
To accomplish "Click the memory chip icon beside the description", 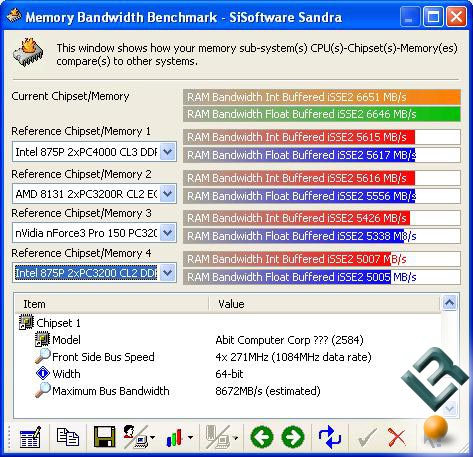I will (28, 53).
